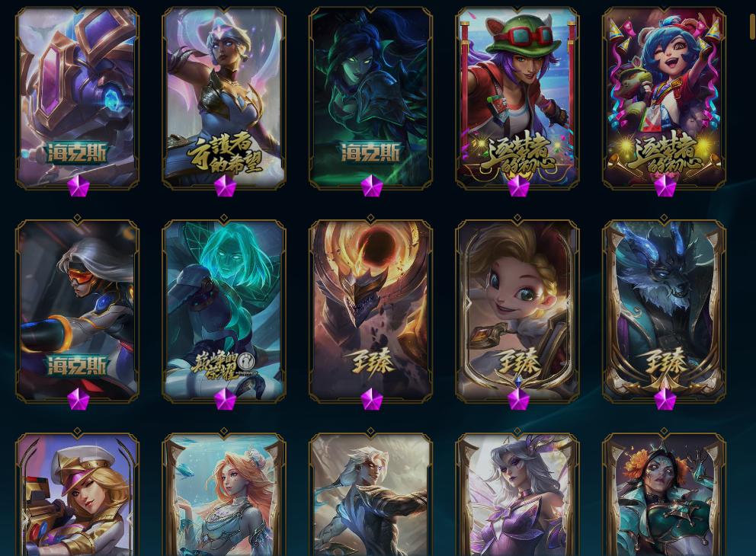The width and height of the screenshot is (756, 556).
Task: Select the woman with orange flower hair card
Action: 664,494
